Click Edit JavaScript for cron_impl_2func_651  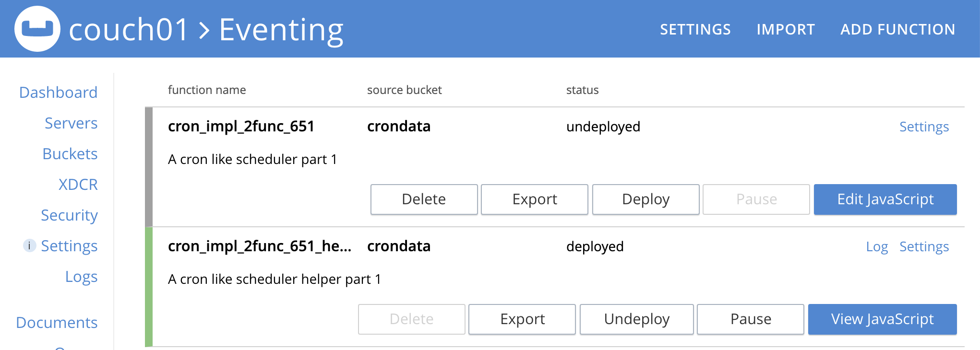coord(885,199)
